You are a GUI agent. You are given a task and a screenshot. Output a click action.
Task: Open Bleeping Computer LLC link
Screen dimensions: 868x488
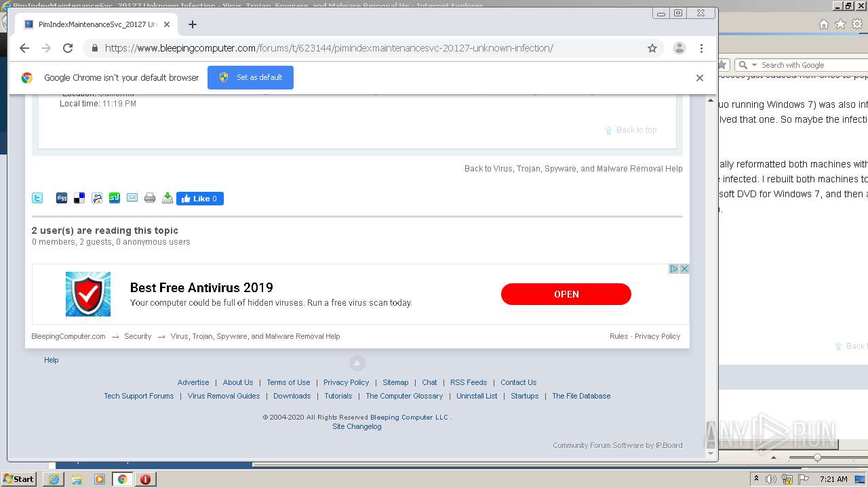tap(410, 418)
